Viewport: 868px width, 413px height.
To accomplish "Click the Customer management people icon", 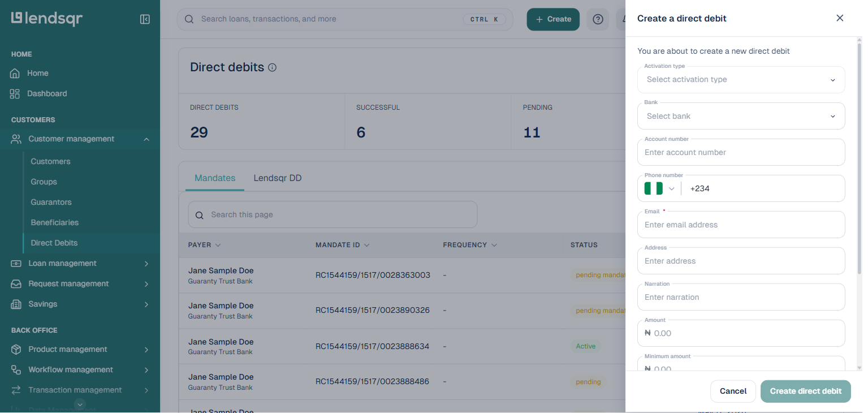I will tap(16, 139).
